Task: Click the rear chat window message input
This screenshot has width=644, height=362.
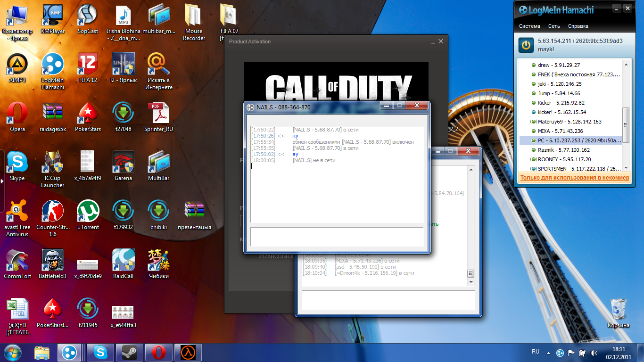Action: pyautogui.click(x=388, y=300)
